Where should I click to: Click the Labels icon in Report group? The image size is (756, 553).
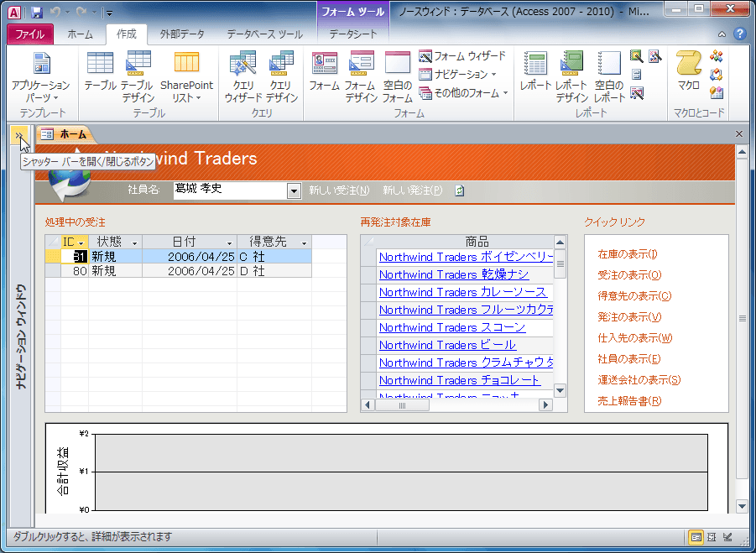click(x=636, y=74)
